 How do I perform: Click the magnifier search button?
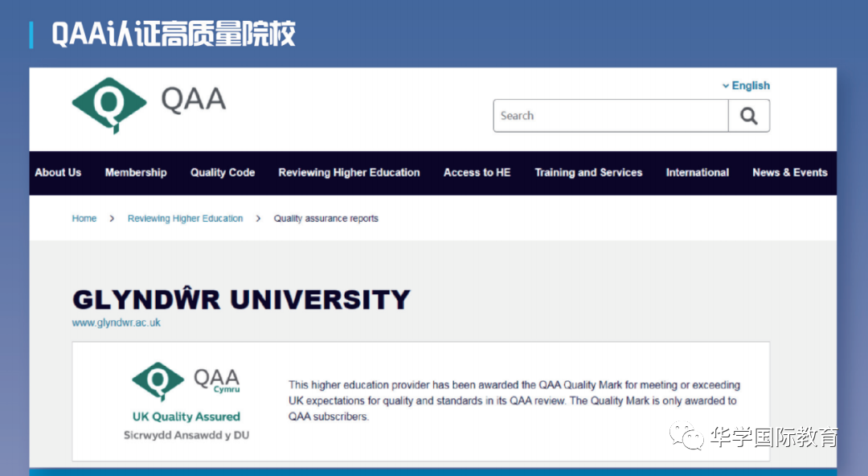(748, 116)
